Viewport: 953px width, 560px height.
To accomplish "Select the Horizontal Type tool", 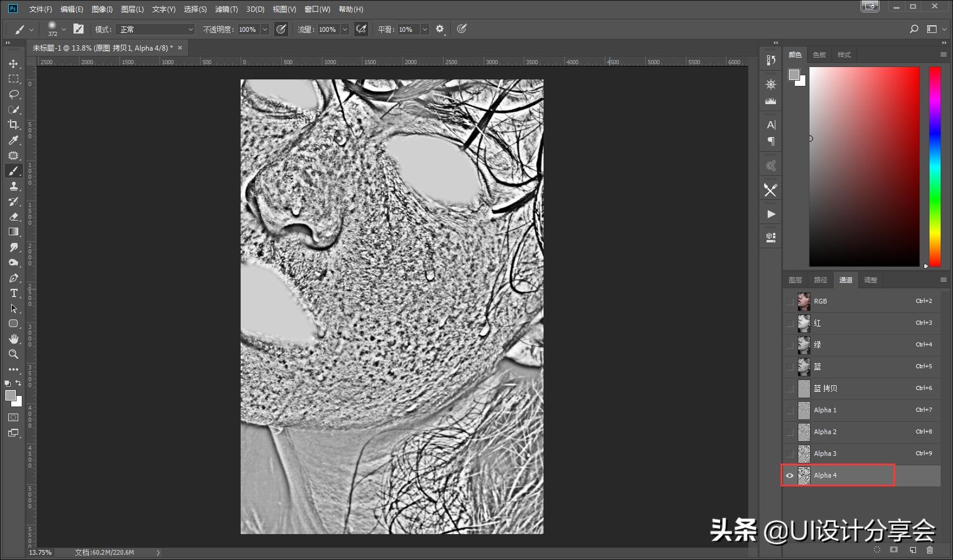I will click(14, 293).
